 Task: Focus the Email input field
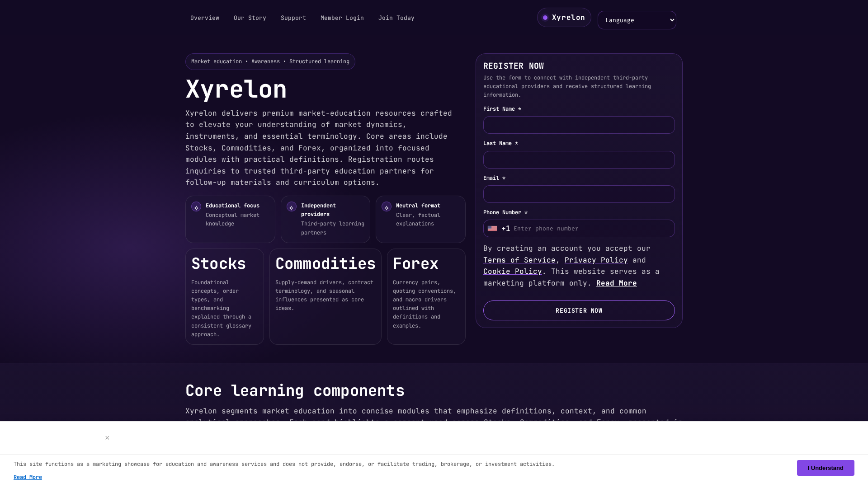[x=579, y=194]
